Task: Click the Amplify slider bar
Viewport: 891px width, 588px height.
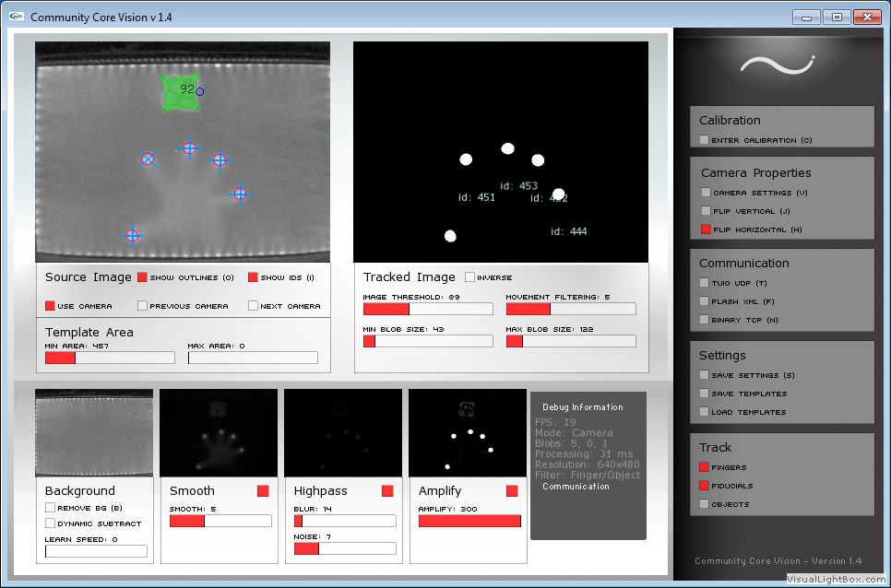Action: tap(469, 521)
